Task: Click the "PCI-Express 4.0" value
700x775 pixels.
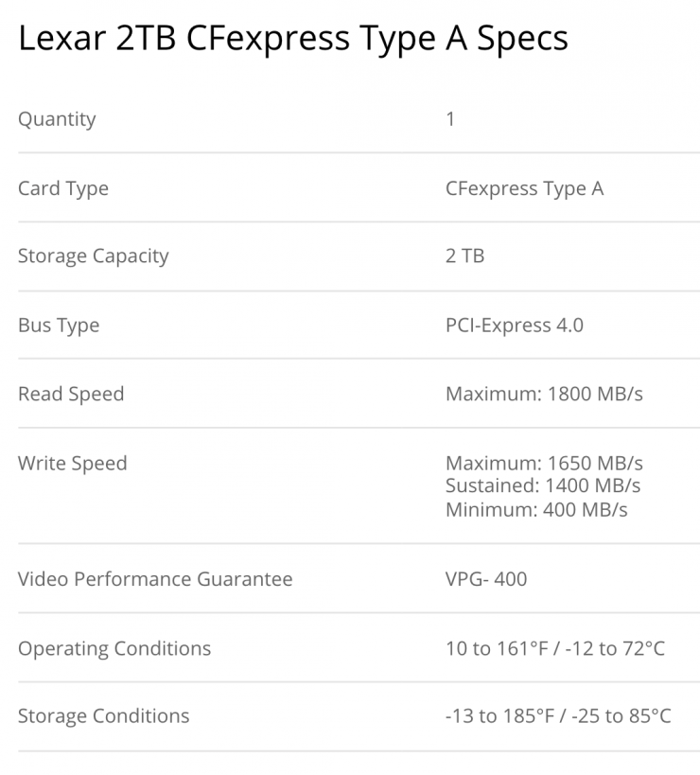Action: 514,326
